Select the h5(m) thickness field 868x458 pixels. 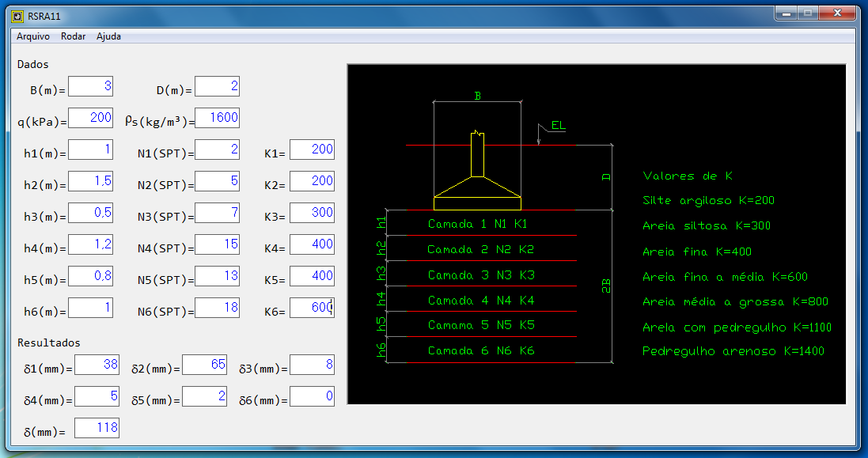pyautogui.click(x=91, y=276)
